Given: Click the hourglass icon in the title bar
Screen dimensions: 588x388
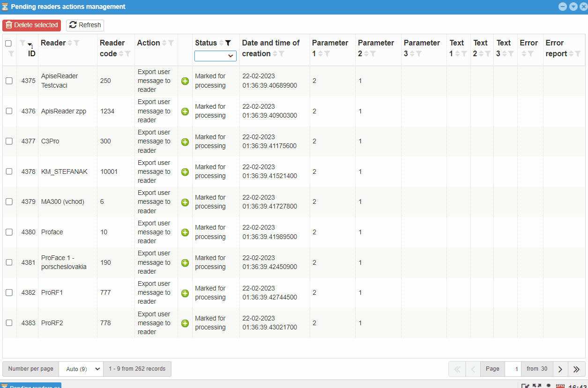Looking at the screenshot, I should pos(6,6).
